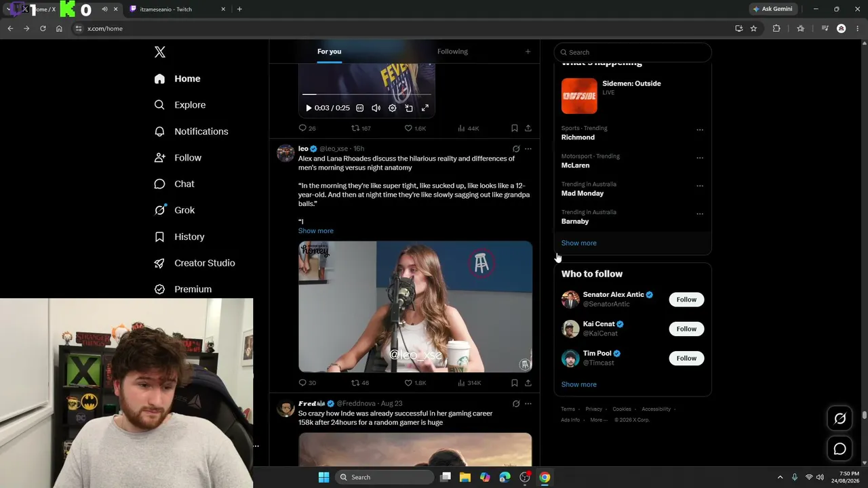Open the floating Grok button
868x488 pixels.
[x=840, y=419]
